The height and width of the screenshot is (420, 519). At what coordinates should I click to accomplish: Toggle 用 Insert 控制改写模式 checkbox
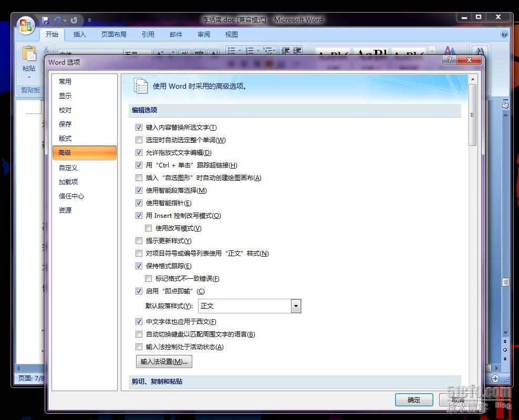[139, 216]
